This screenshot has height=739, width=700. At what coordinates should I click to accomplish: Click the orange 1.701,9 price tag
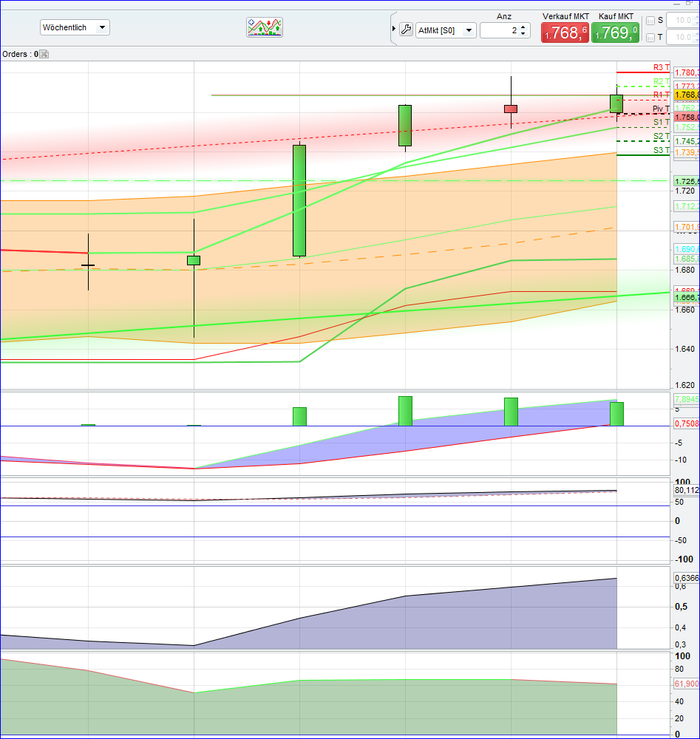(687, 227)
